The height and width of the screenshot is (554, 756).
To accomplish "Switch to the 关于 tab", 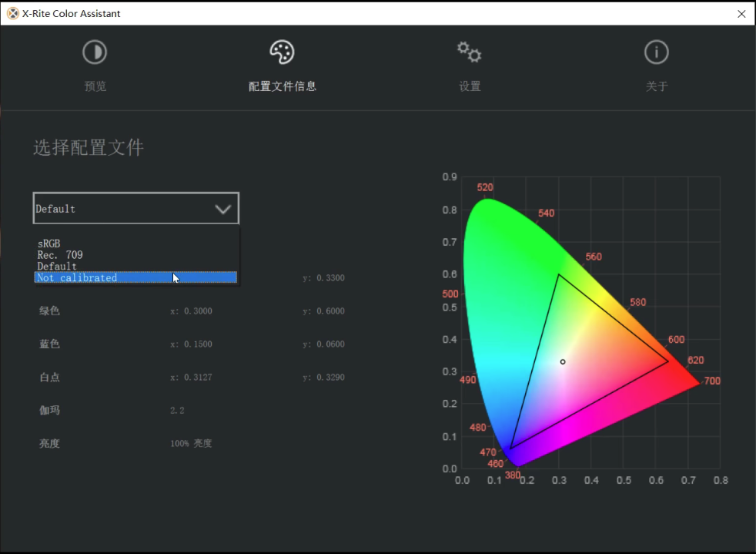I will [x=656, y=86].
